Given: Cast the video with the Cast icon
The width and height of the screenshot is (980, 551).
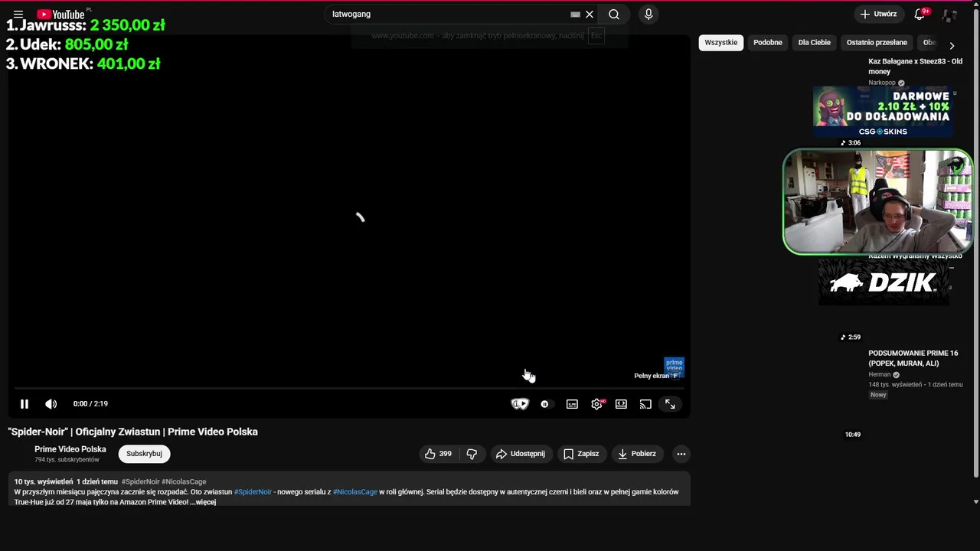Looking at the screenshot, I should 645,404.
